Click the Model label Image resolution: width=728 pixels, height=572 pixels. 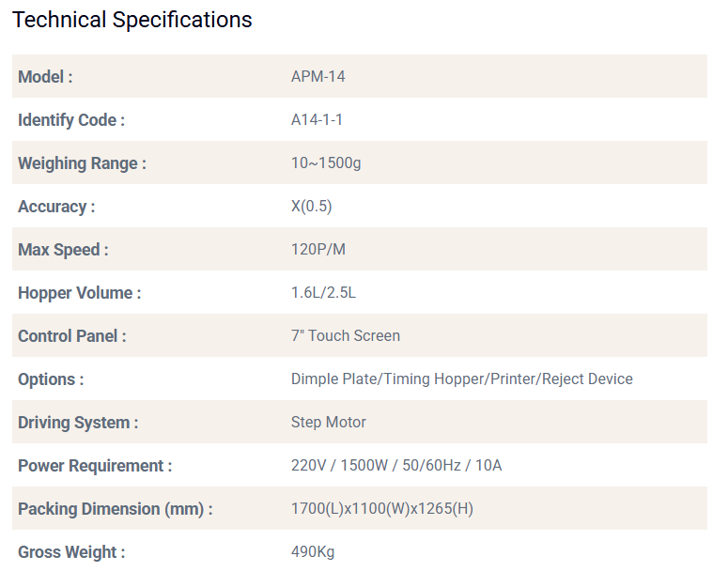click(45, 77)
